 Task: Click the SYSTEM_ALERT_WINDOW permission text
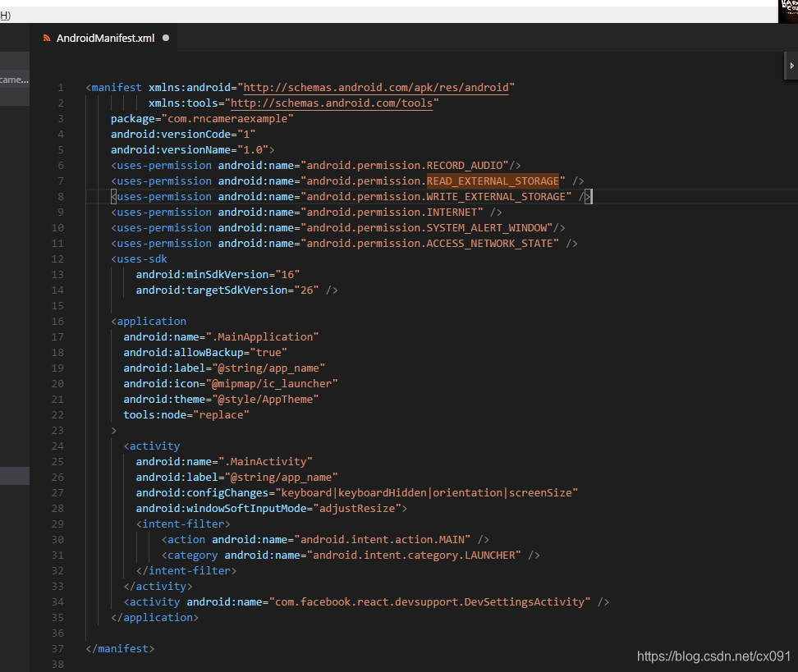click(x=487, y=228)
